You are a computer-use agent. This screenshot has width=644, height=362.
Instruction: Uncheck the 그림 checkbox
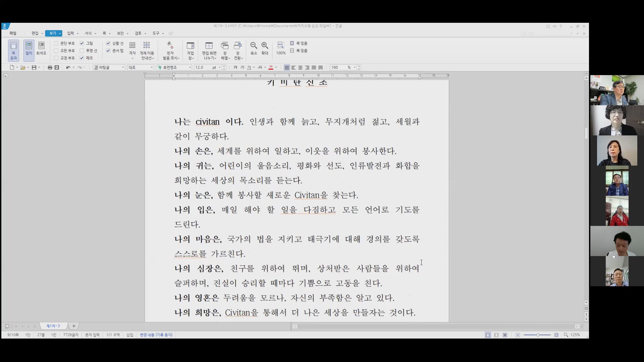[82, 43]
